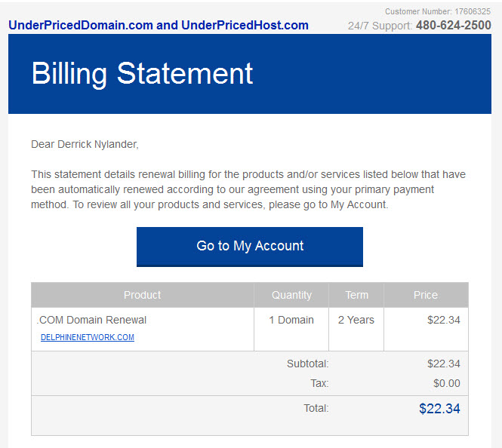Click the 1 Domain quantity cell
This screenshot has width=502, height=448.
point(291,320)
